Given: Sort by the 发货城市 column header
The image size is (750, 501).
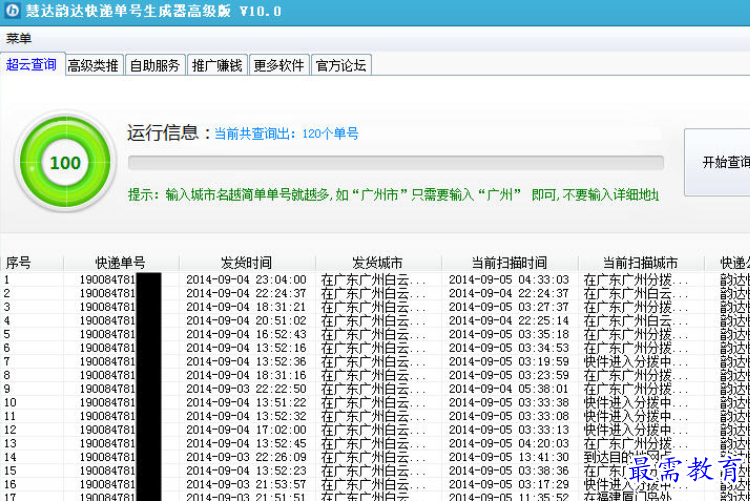Looking at the screenshot, I should 378,263.
